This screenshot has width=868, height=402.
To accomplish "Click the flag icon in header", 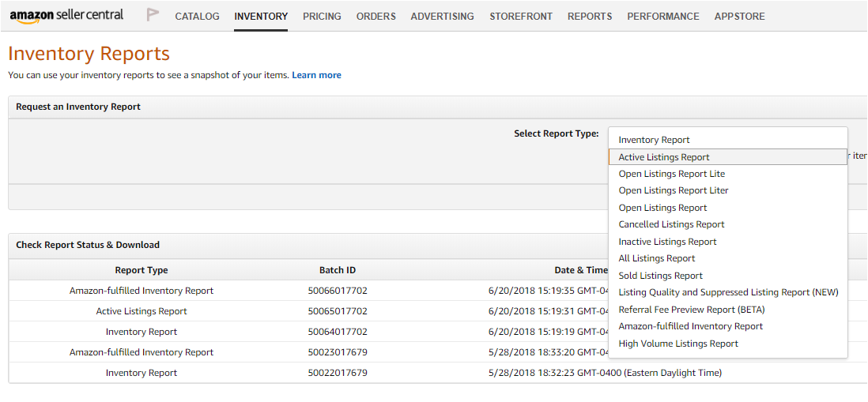I will pyautogui.click(x=153, y=16).
